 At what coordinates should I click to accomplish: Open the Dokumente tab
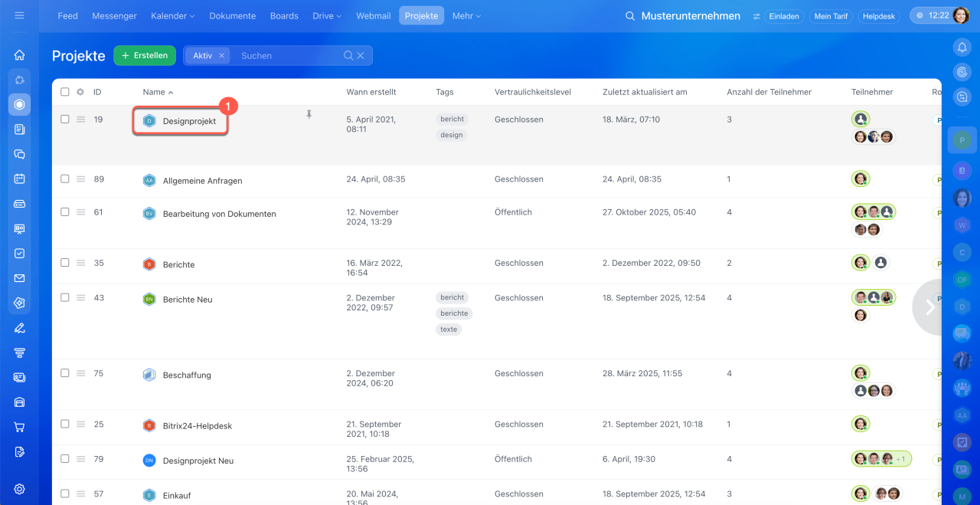[233, 15]
